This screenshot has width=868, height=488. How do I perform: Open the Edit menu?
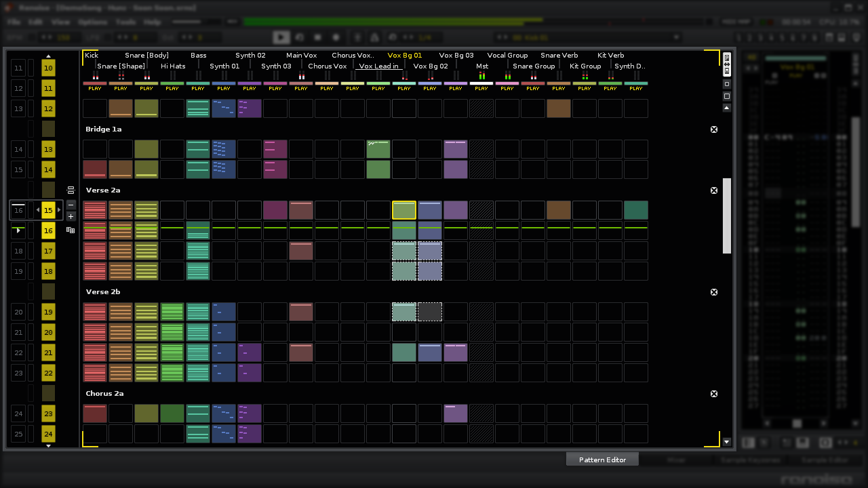point(35,22)
